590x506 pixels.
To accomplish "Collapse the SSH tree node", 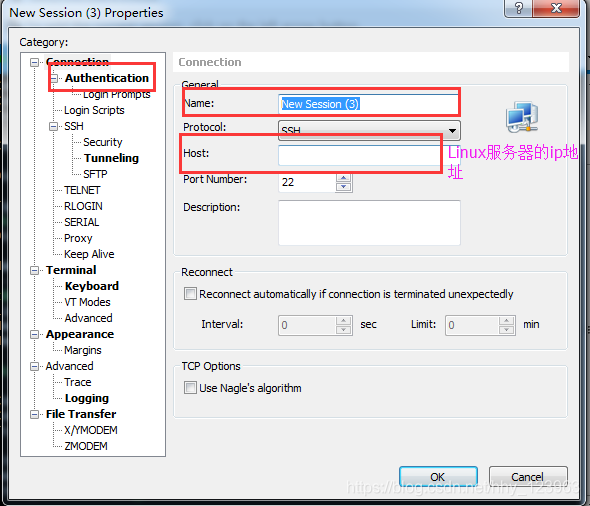I will [x=53, y=126].
